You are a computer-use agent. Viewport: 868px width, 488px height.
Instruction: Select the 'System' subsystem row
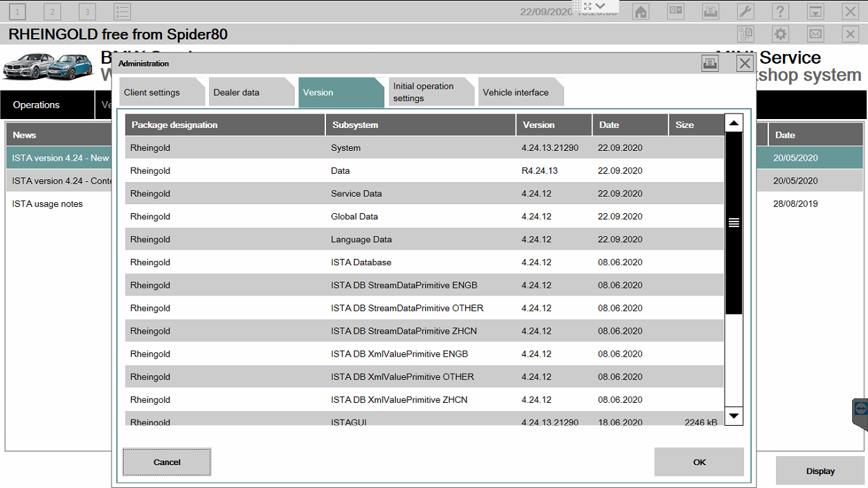[x=424, y=147]
